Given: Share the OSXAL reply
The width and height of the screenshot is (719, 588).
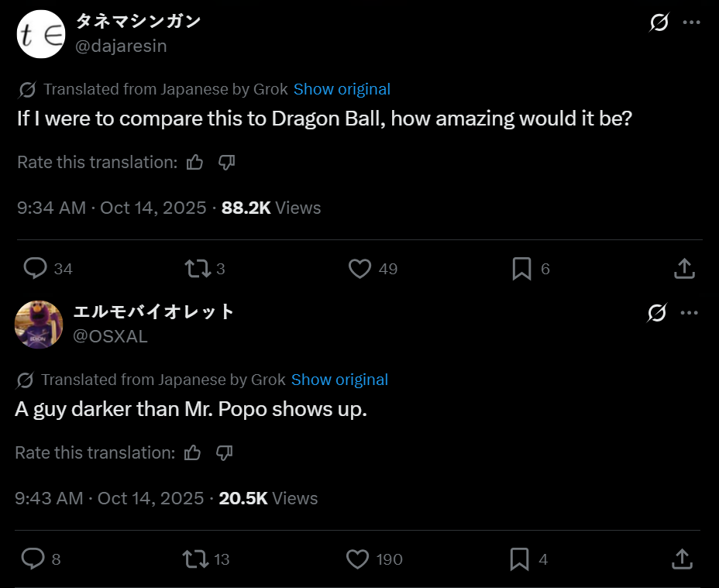Looking at the screenshot, I should coord(681,559).
